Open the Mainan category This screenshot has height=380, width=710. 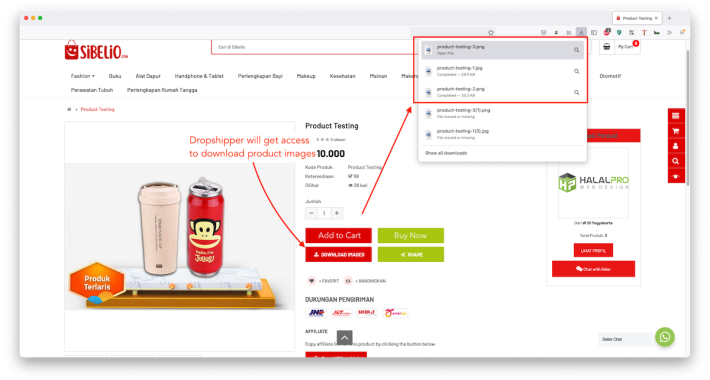[378, 76]
